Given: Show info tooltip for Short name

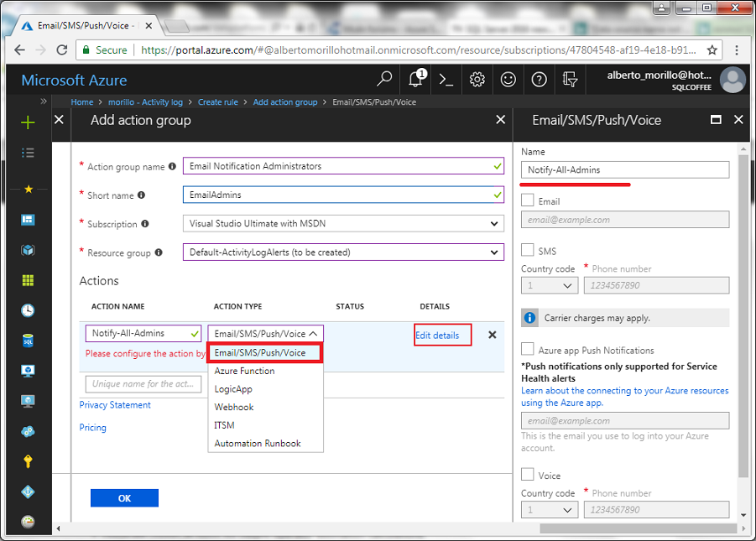Looking at the screenshot, I should (141, 195).
